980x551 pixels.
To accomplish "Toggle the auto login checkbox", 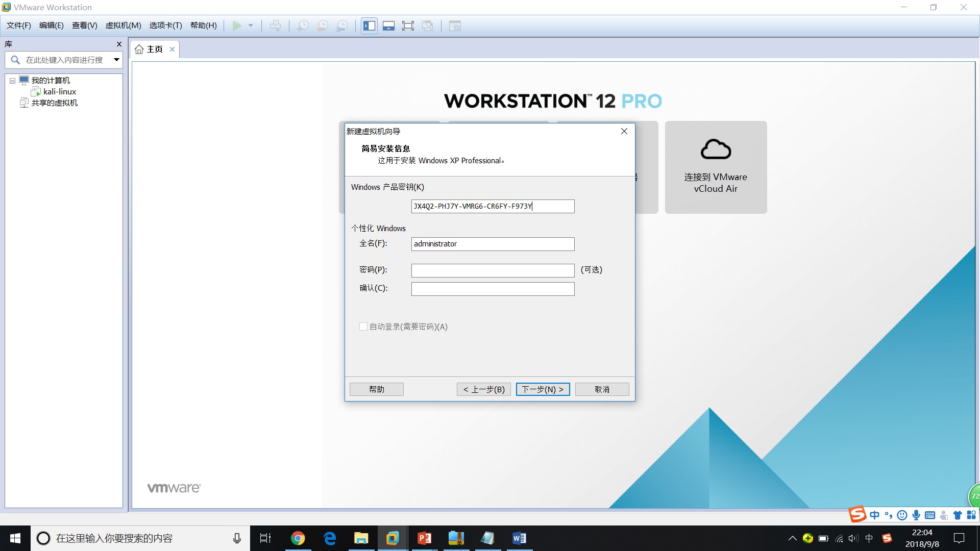I will click(x=363, y=327).
